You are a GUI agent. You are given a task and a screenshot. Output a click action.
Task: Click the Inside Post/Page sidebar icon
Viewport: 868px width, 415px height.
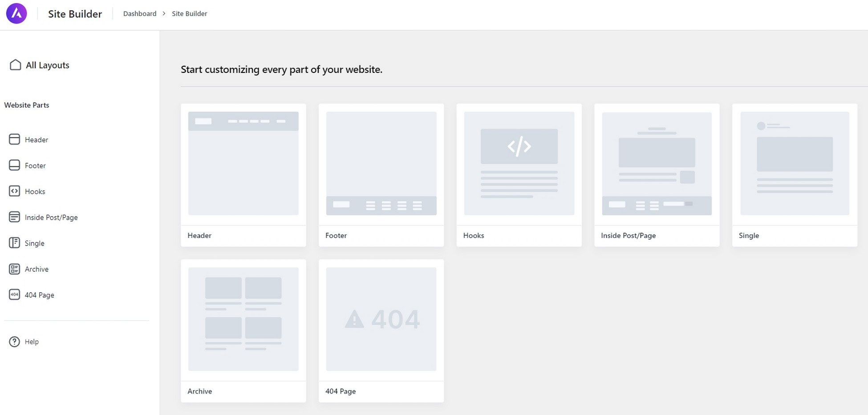point(14,217)
